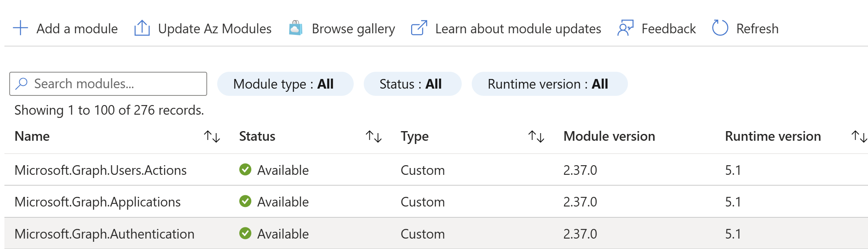
Task: Click version 2.37.0 in Authentication row
Action: click(x=580, y=234)
